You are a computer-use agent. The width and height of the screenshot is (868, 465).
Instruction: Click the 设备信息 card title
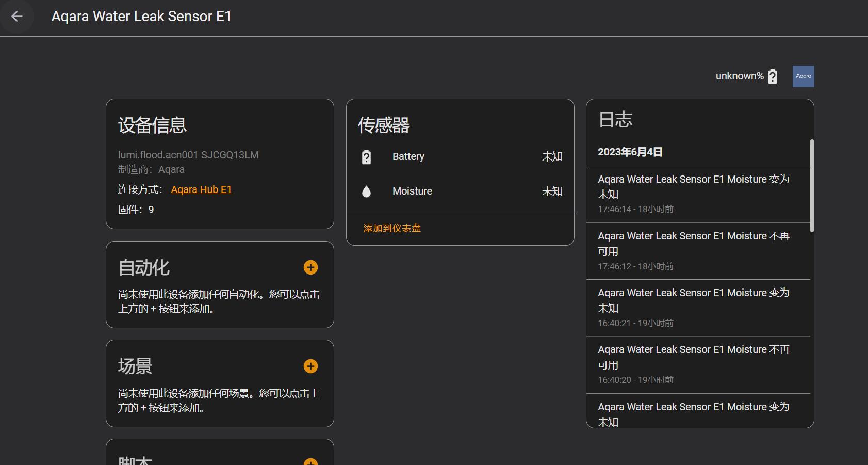click(152, 125)
